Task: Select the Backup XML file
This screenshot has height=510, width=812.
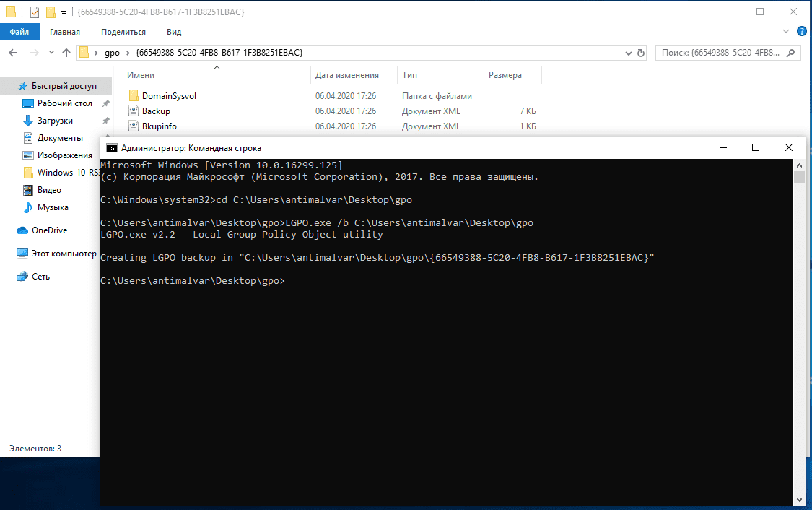Action: coord(156,111)
